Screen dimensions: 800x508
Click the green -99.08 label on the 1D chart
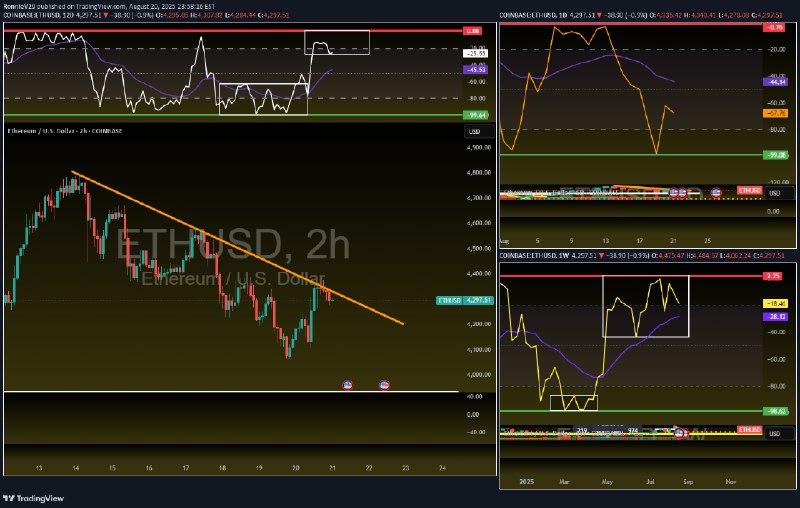(776, 155)
